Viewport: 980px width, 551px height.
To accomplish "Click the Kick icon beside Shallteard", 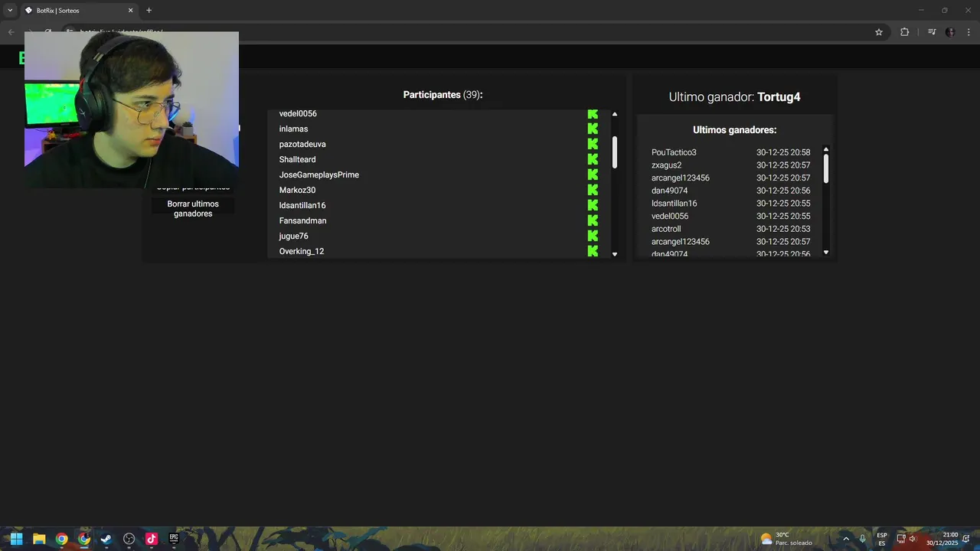I will [x=593, y=159].
